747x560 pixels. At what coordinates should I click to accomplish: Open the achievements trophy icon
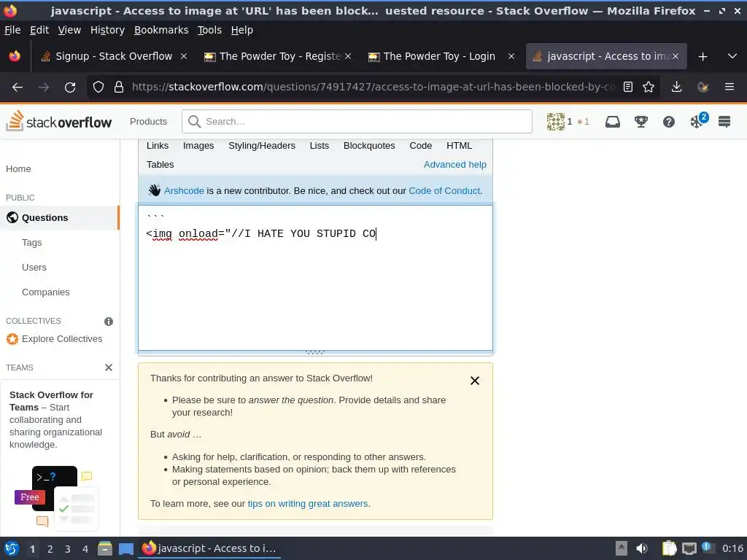click(640, 122)
